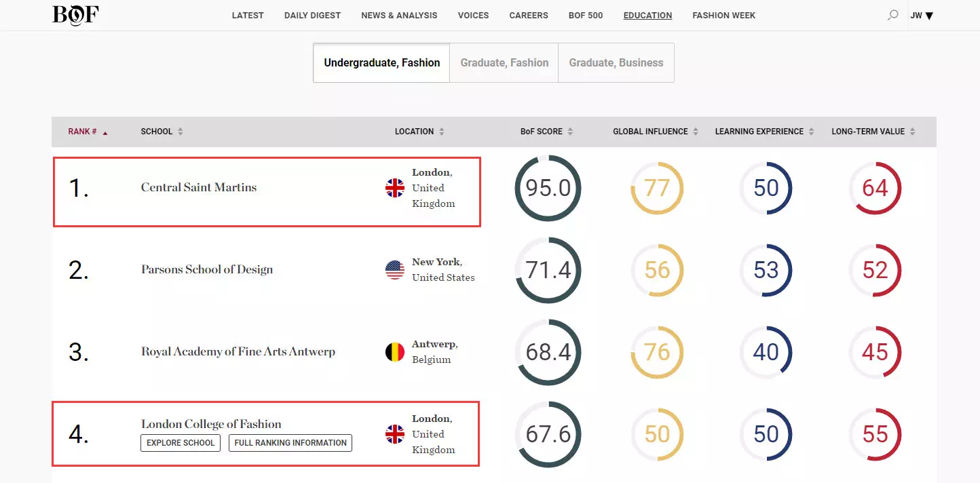The image size is (980, 483).
Task: Sort the table by Learning Experience
Action: 764,132
